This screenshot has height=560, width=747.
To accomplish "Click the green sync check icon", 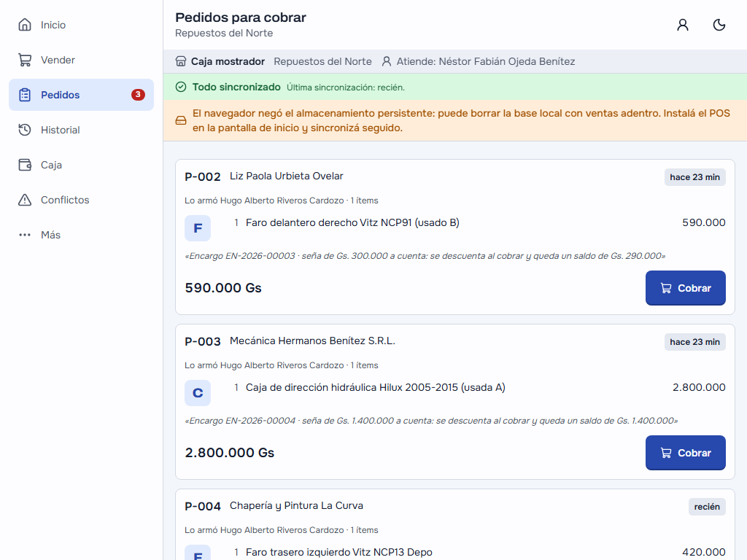I will pos(181,87).
